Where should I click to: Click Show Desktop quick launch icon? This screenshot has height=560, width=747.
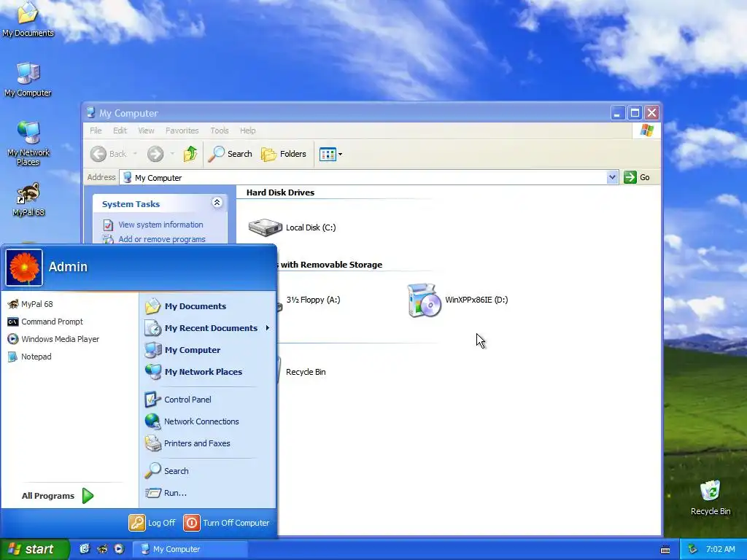pos(85,549)
